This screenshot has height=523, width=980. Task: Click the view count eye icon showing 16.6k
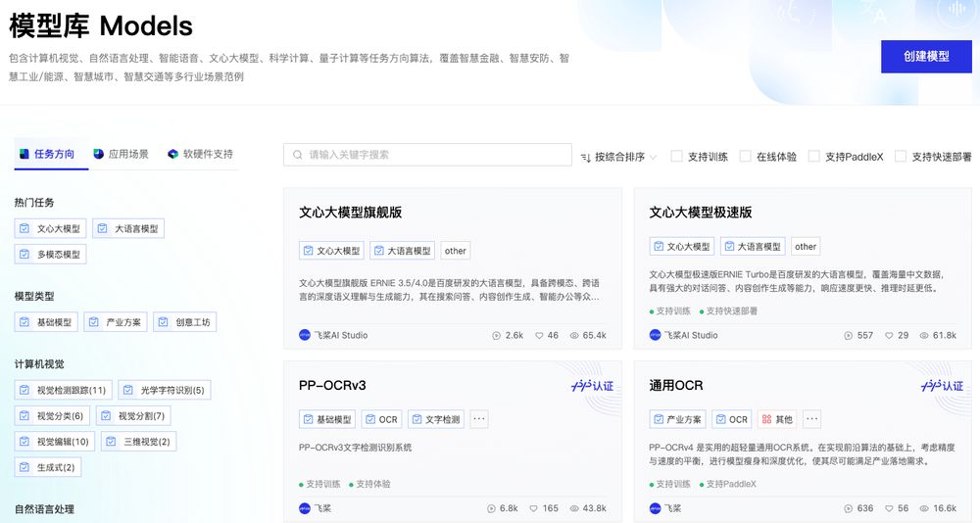point(924,508)
